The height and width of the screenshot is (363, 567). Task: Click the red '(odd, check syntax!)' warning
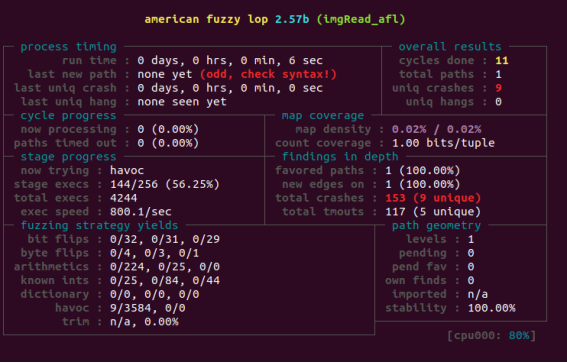tap(268, 74)
